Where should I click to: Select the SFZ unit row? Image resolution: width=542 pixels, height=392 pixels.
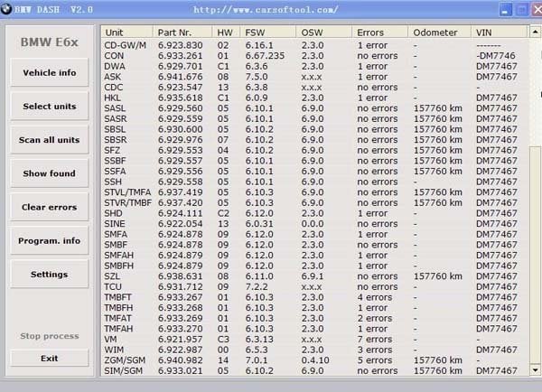tap(314, 150)
